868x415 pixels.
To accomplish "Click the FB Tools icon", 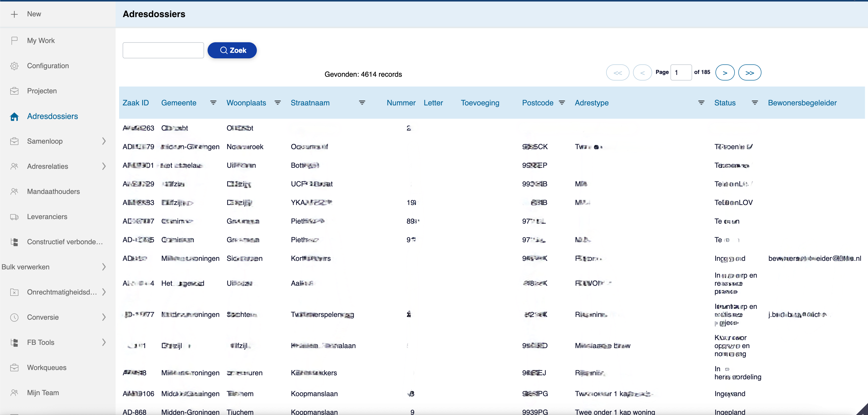I will pyautogui.click(x=14, y=343).
